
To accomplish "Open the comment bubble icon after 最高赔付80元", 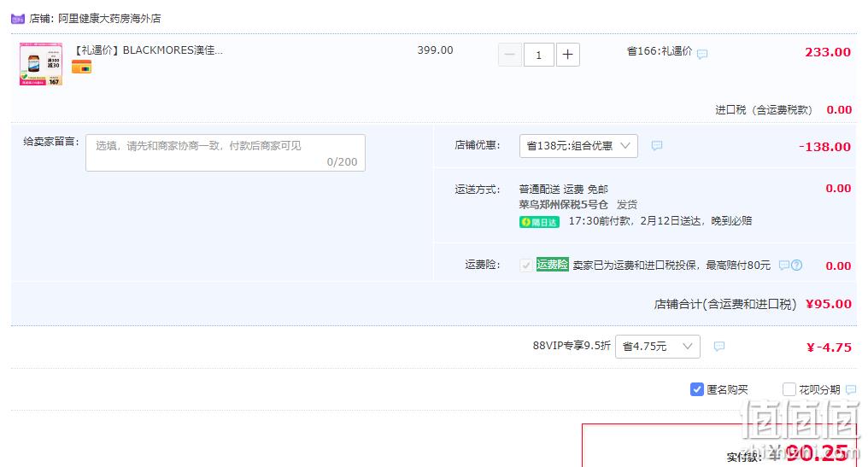I will tap(784, 265).
